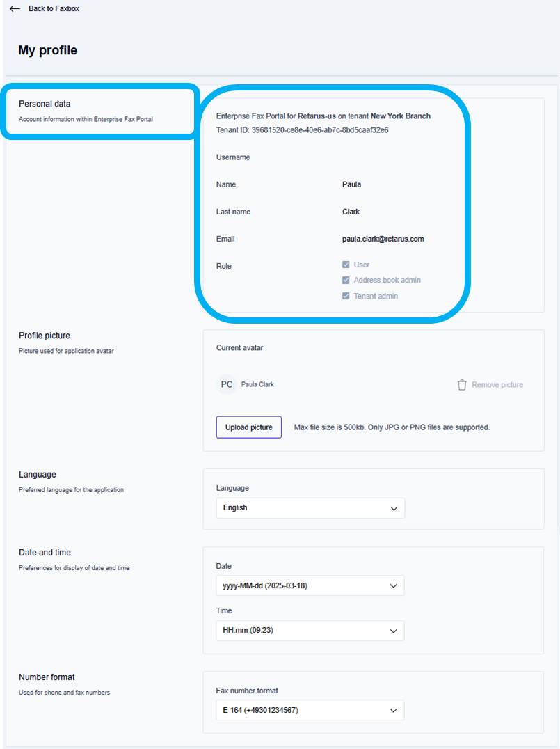Click the Language dropdown chevron arrow

[394, 508]
